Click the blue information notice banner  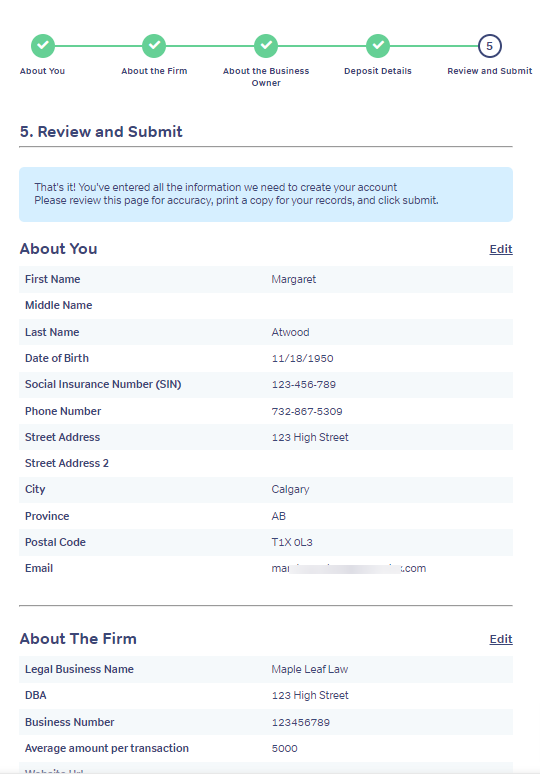(266, 194)
